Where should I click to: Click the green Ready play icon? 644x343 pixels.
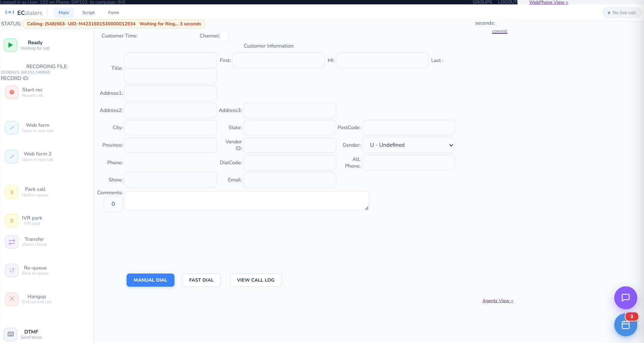10,45
